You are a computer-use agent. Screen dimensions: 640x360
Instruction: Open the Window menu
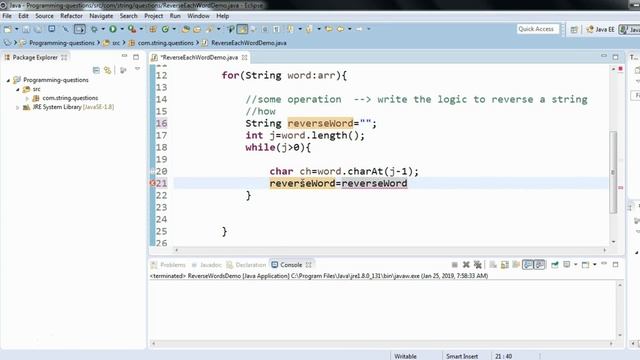[198, 16]
